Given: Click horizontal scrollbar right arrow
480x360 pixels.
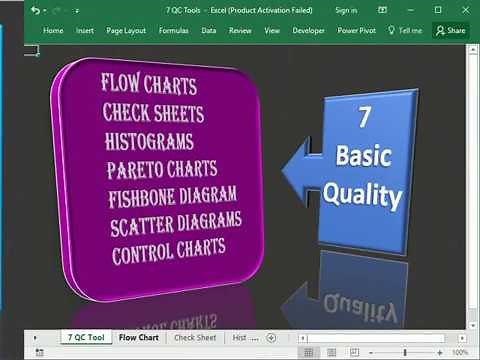Looking at the screenshot, I should pyautogui.click(x=462, y=338).
